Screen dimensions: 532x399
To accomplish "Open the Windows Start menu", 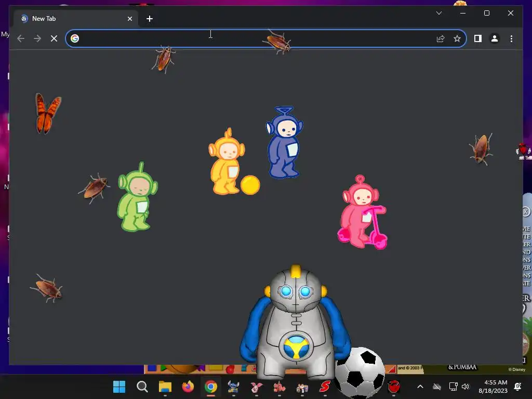I will (x=119, y=387).
